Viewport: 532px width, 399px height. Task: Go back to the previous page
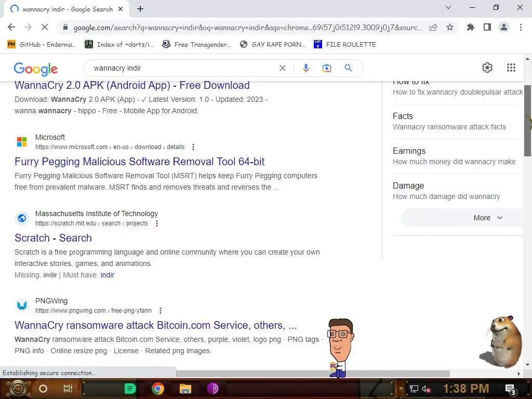11,27
